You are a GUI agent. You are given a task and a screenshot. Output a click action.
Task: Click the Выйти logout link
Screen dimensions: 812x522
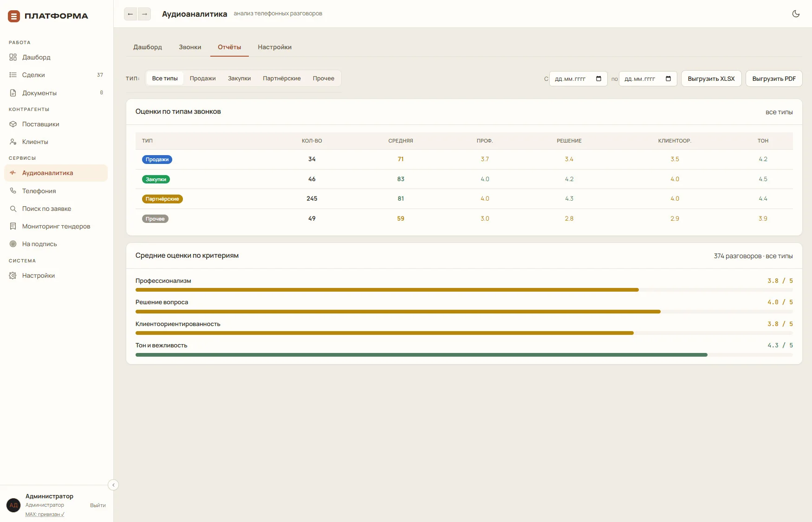point(98,505)
